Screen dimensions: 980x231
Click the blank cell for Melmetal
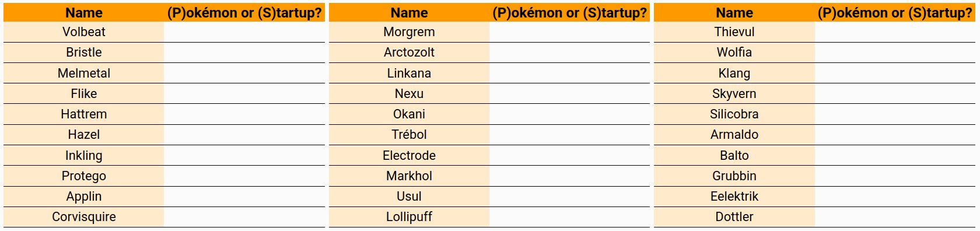pyautogui.click(x=244, y=73)
